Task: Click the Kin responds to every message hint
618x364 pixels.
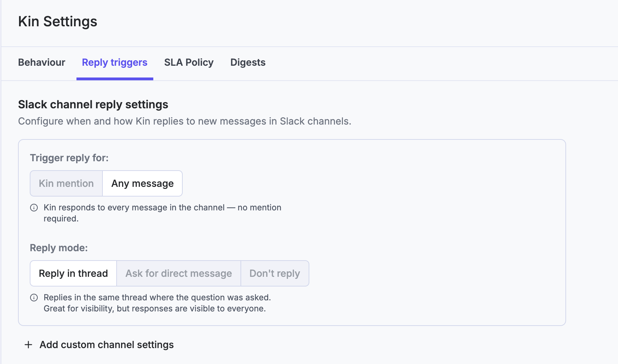Action: point(163,213)
